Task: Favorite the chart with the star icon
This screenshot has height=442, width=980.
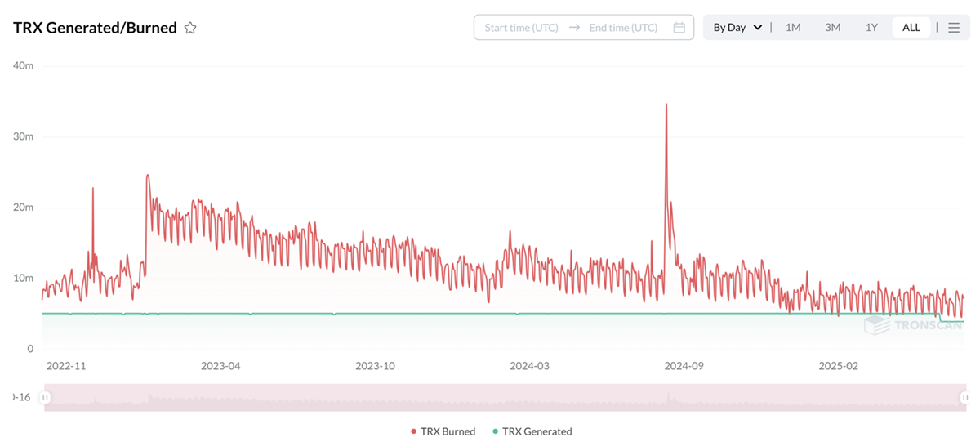Action: [190, 28]
